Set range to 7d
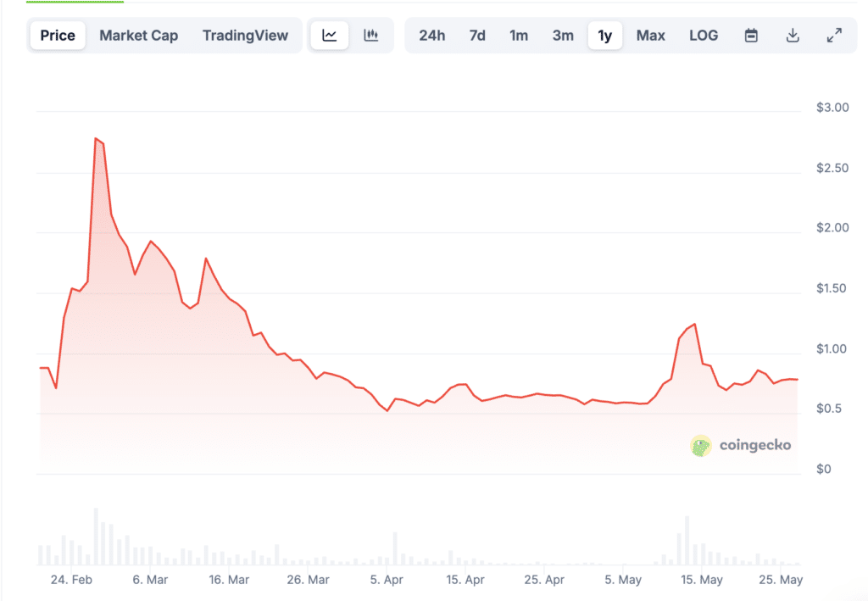The image size is (868, 601). (x=477, y=36)
